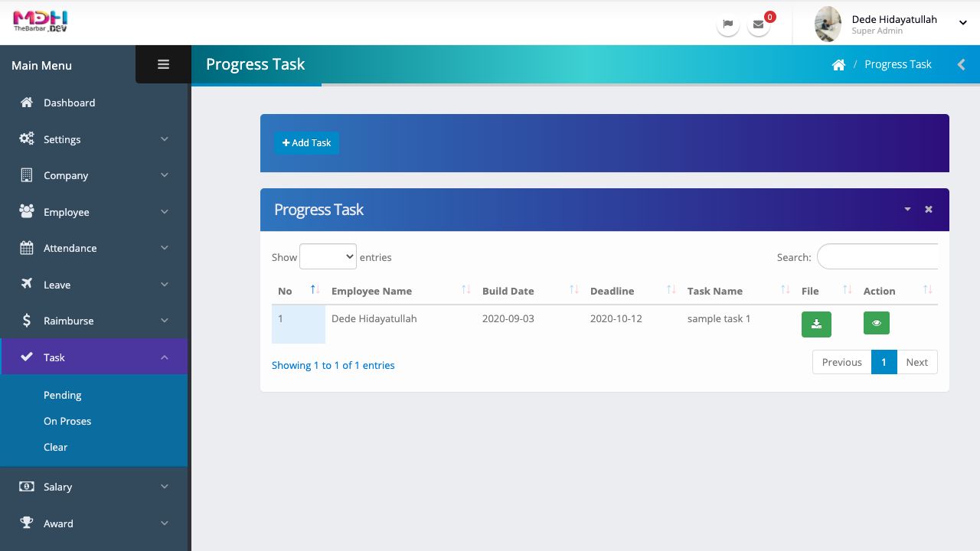This screenshot has height=551, width=980.
Task: Click the Next pagination button
Action: point(916,362)
